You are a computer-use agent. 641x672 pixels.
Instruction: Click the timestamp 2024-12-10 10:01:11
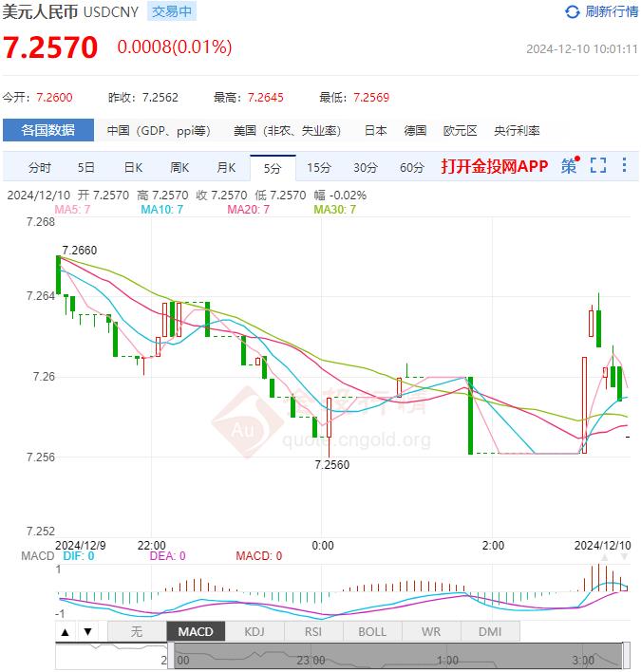click(582, 49)
